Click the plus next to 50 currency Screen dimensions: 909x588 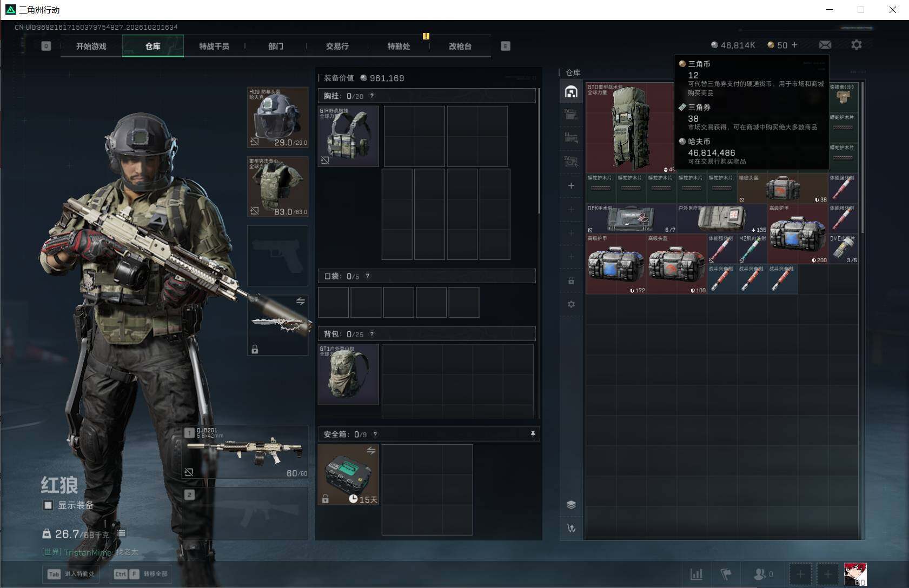coord(794,45)
